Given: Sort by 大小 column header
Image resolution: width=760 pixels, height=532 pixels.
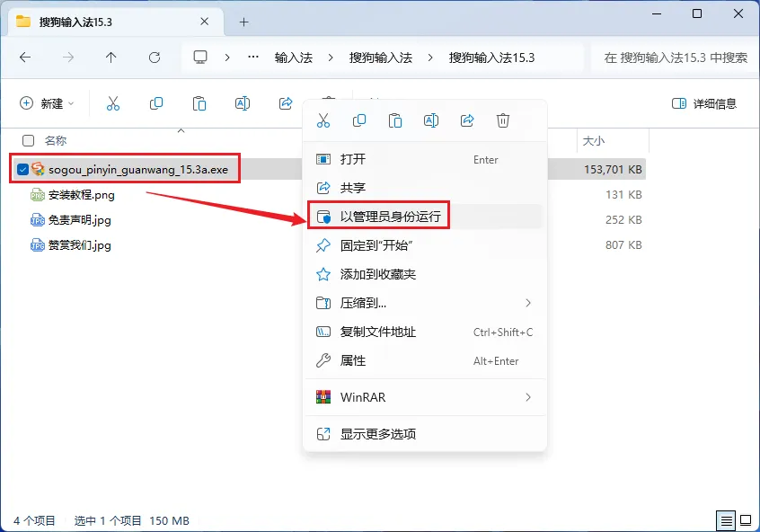Looking at the screenshot, I should pyautogui.click(x=594, y=140).
